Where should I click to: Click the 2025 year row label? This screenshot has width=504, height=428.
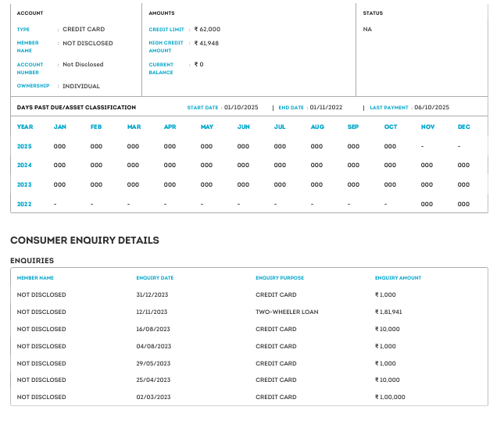coord(24,146)
